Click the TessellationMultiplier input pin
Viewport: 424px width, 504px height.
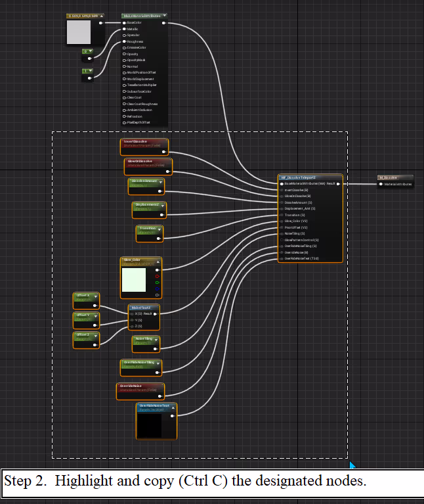(x=125, y=85)
